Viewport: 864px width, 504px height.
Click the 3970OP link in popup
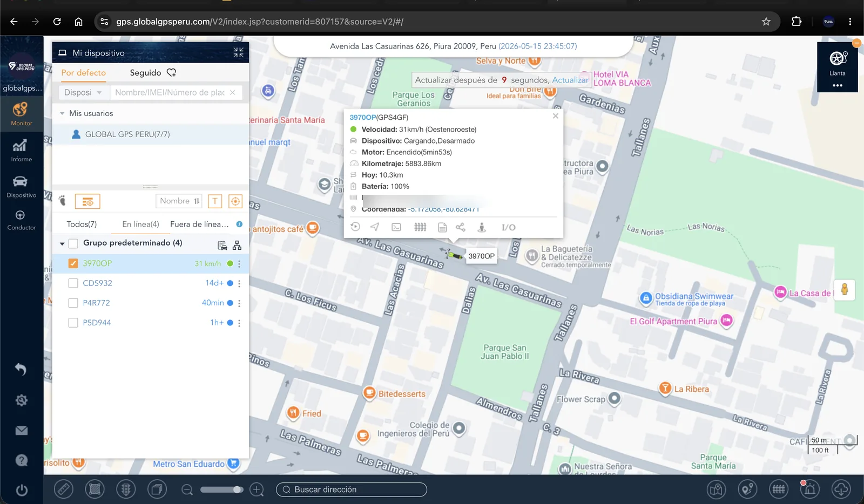pyautogui.click(x=363, y=117)
